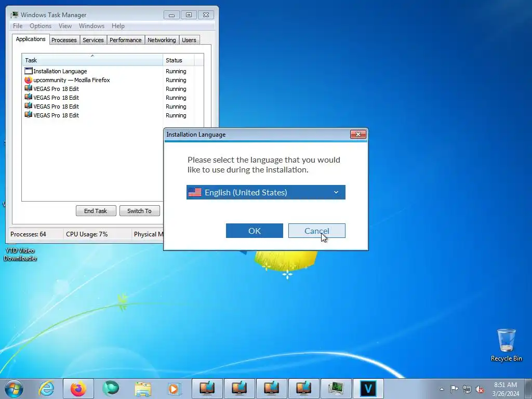Click the Windows Start orb
This screenshot has height=399, width=532.
14,389
